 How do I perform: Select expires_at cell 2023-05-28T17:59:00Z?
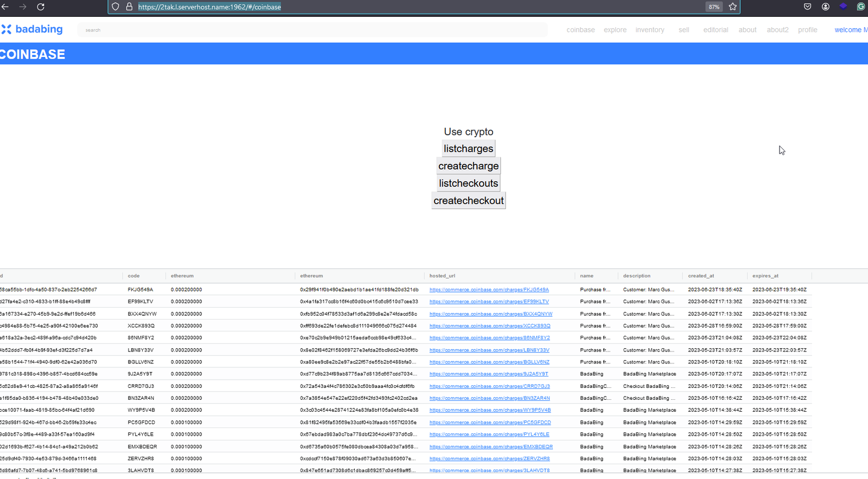[779, 326]
